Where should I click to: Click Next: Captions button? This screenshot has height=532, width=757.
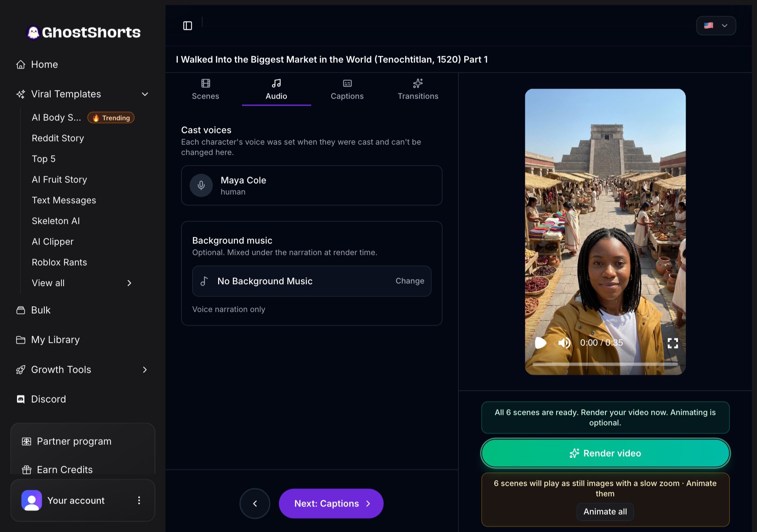click(x=331, y=504)
